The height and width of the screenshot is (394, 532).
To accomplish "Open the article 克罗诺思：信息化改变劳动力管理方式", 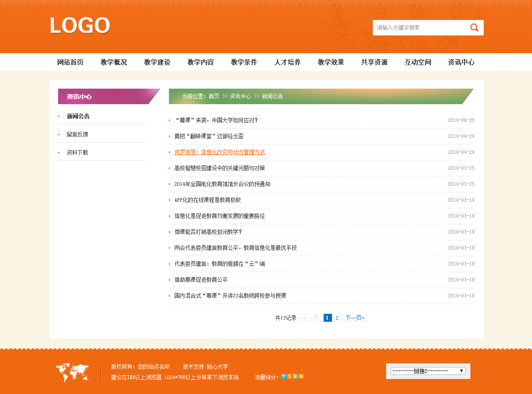I will point(219,152).
